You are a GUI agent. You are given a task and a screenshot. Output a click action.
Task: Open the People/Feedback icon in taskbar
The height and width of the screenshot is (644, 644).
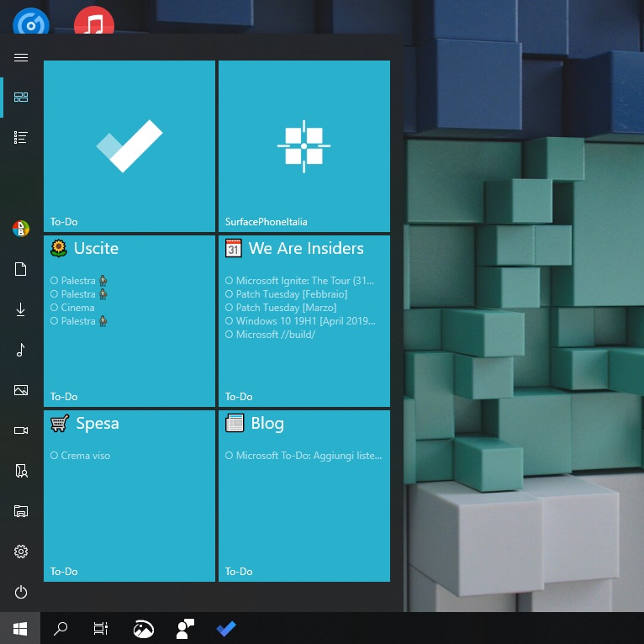pos(185,629)
